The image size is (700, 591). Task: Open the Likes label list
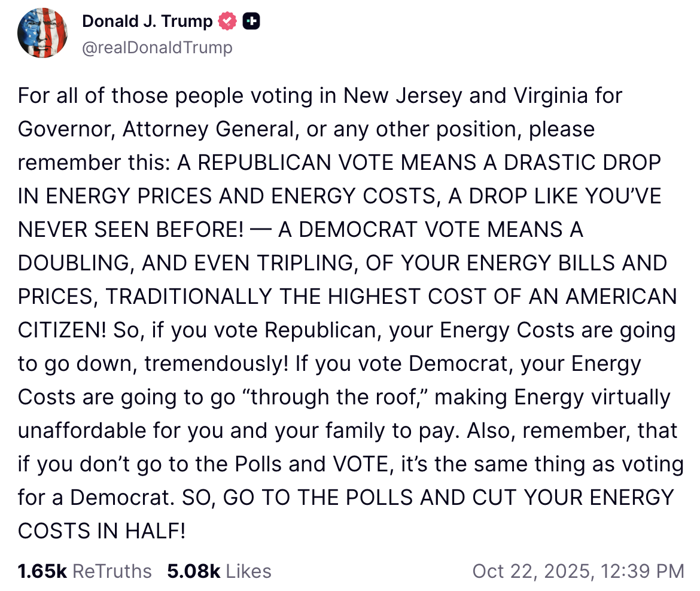click(x=246, y=571)
